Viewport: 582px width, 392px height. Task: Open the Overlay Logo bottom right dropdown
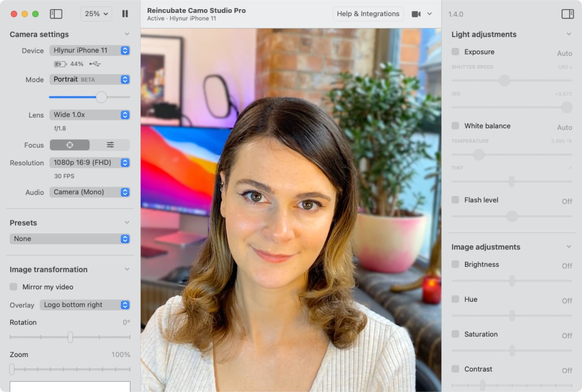[85, 305]
